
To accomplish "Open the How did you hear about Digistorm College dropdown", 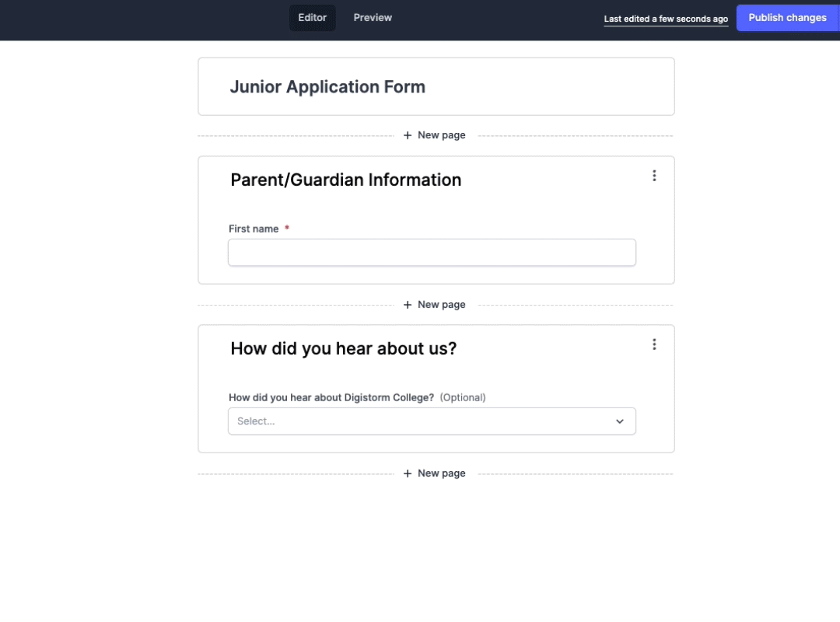I will (432, 421).
